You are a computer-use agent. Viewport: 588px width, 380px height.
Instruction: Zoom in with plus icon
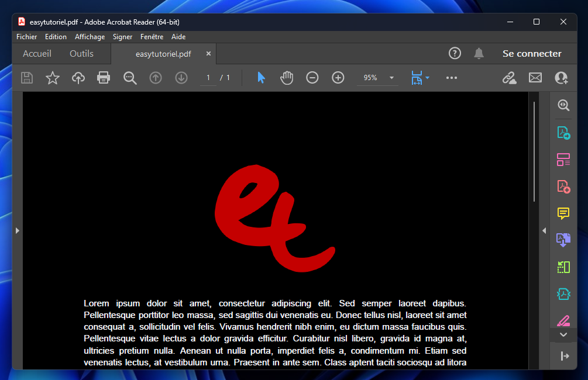(338, 78)
